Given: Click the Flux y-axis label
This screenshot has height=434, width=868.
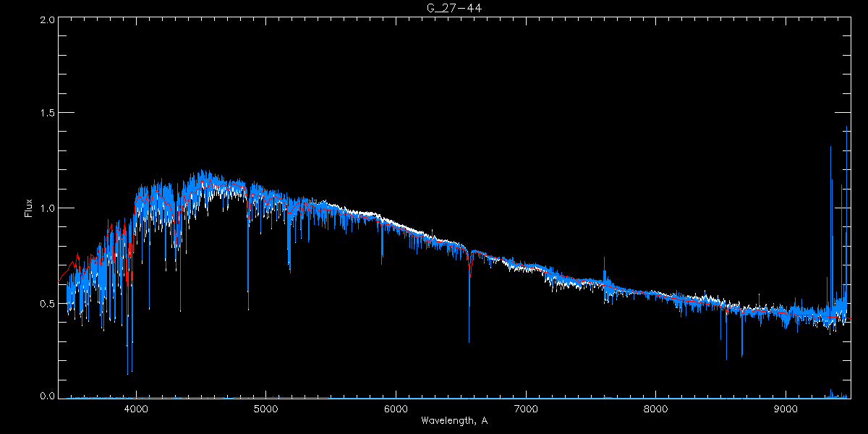Looking at the screenshot, I should click(x=29, y=208).
